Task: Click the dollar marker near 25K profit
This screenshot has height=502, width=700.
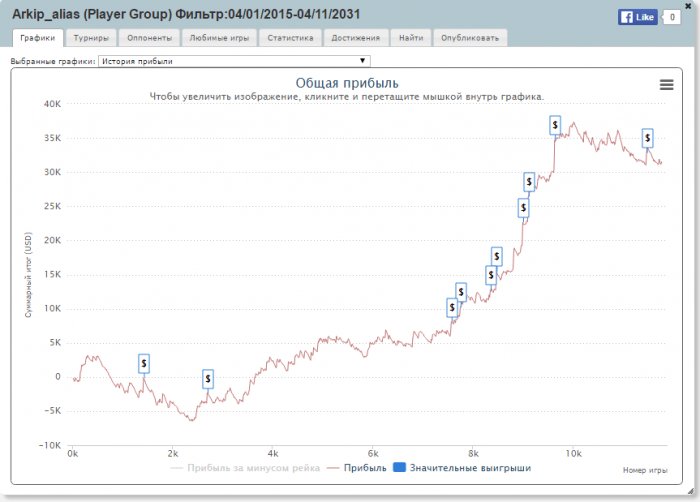Action: 523,207
